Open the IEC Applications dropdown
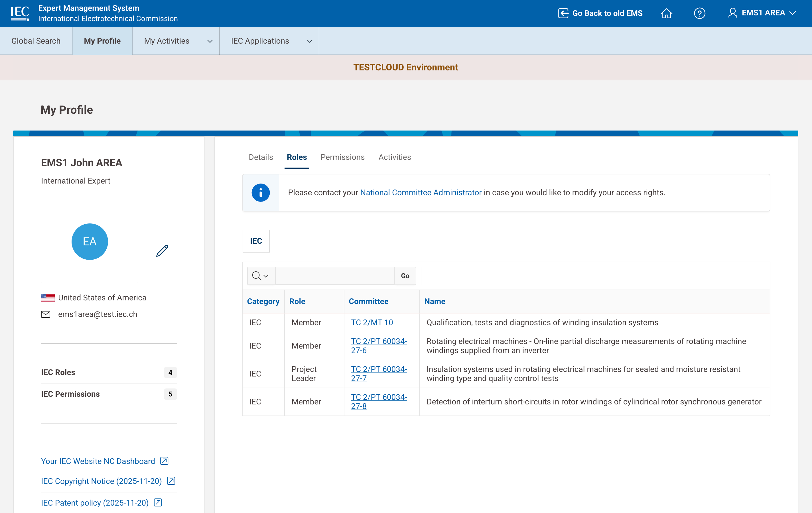 (309, 41)
